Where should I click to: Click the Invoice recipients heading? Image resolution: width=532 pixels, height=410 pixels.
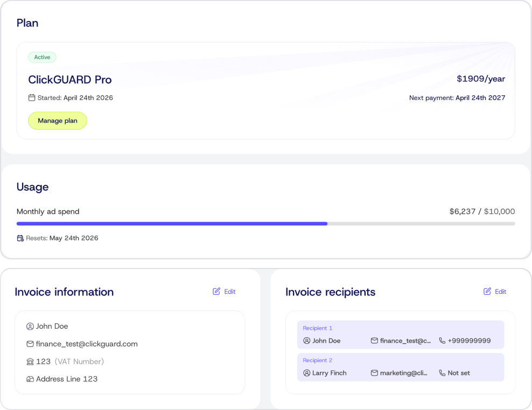click(330, 292)
